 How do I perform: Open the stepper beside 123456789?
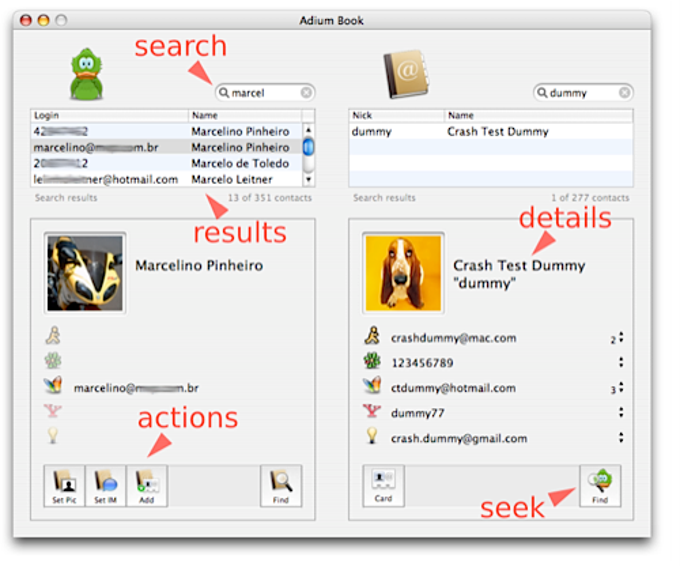[621, 362]
